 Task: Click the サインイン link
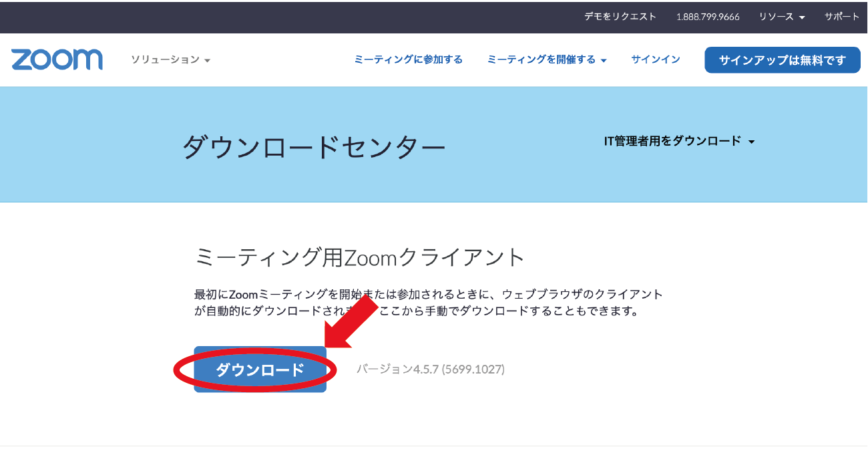click(x=655, y=59)
